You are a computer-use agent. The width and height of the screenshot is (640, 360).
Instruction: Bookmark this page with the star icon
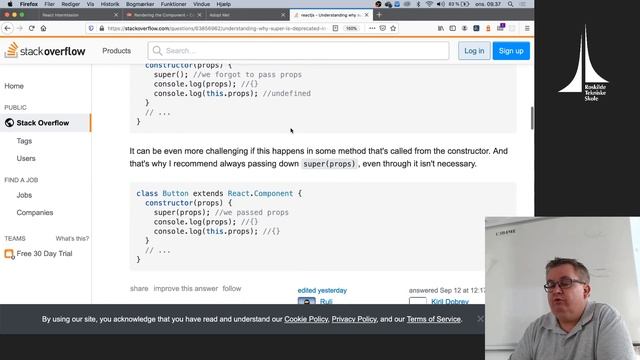pos(393,28)
